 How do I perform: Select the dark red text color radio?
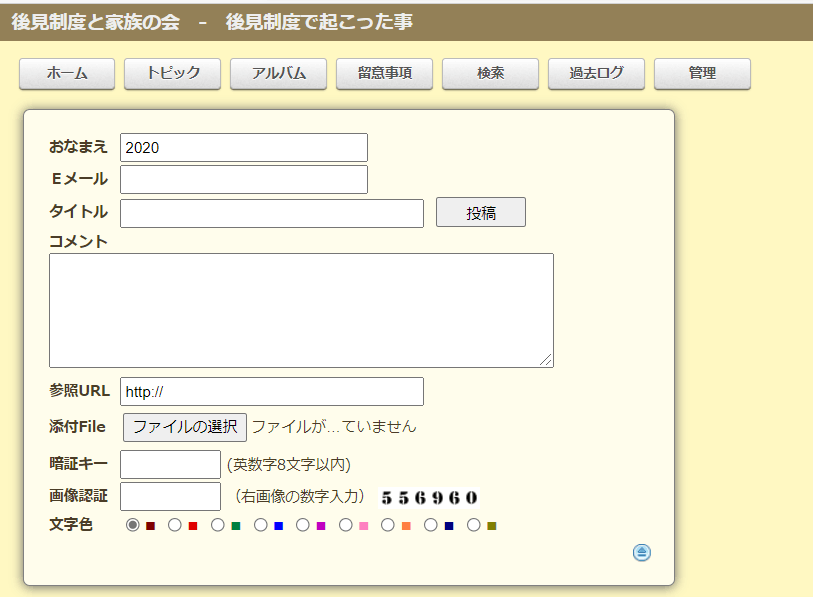pyautogui.click(x=133, y=525)
